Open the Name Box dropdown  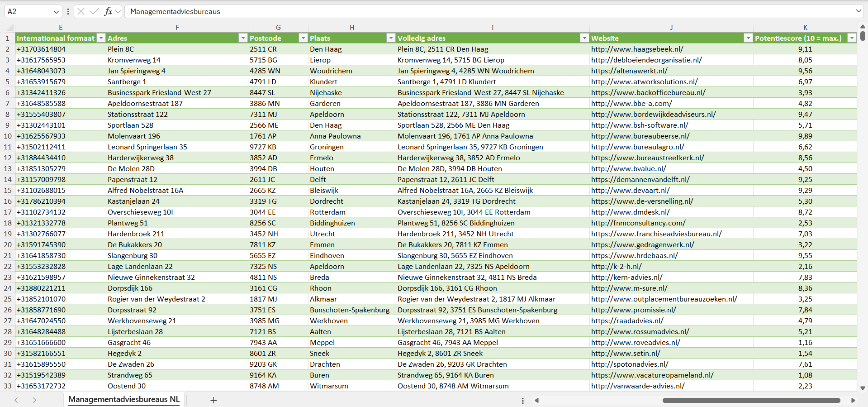pyautogui.click(x=56, y=12)
